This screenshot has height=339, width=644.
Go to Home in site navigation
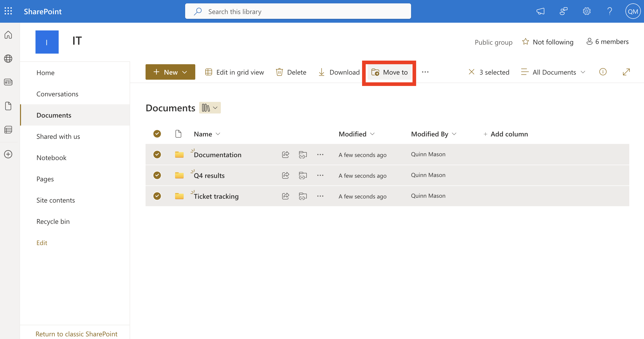click(45, 73)
